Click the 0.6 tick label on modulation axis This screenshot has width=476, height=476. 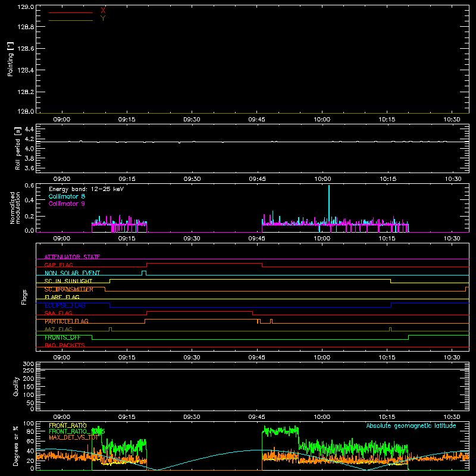coord(29,185)
